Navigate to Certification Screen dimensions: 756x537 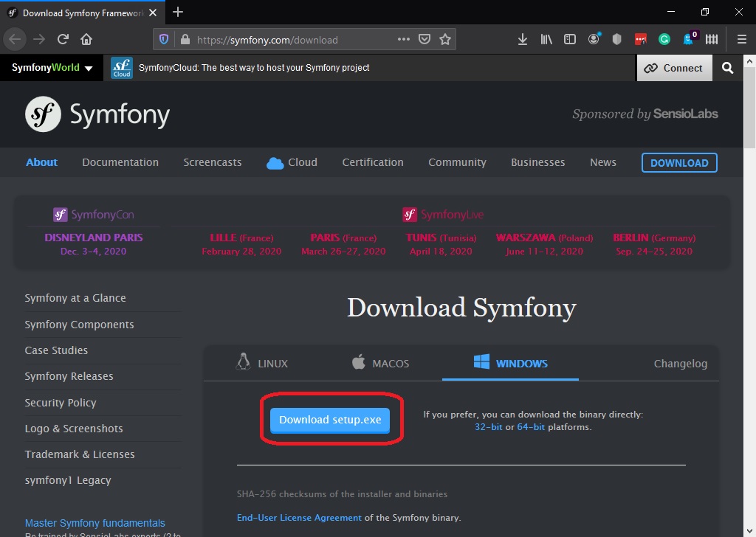coord(373,162)
